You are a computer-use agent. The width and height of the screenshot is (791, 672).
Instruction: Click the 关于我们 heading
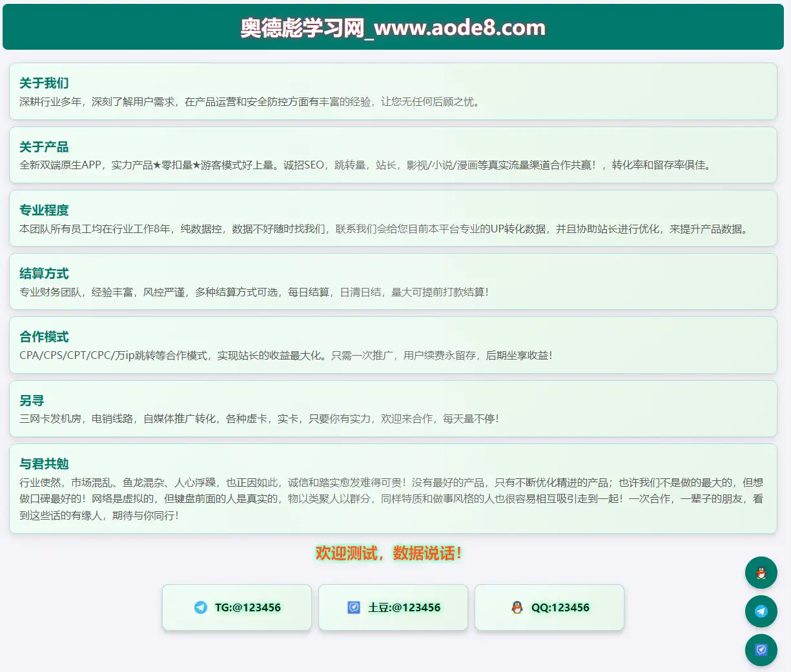pos(44,83)
